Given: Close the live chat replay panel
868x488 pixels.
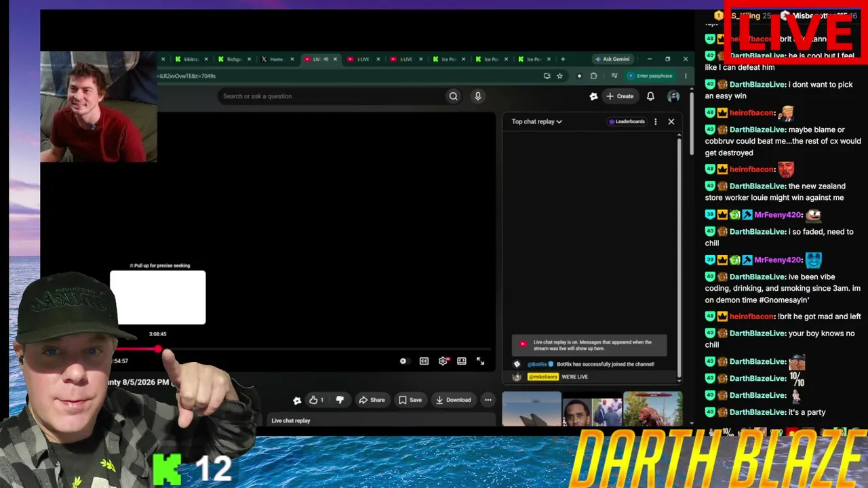Looking at the screenshot, I should 671,122.
